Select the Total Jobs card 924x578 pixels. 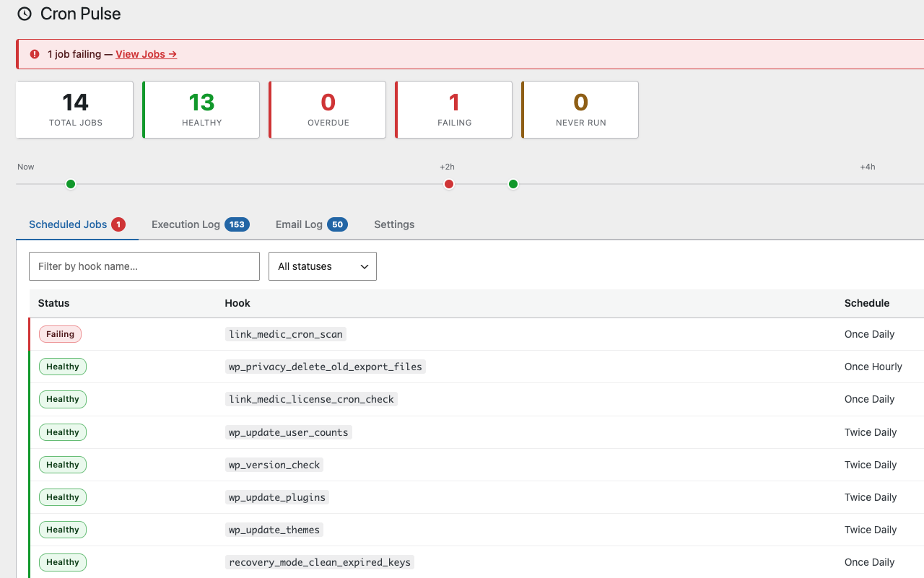[75, 110]
